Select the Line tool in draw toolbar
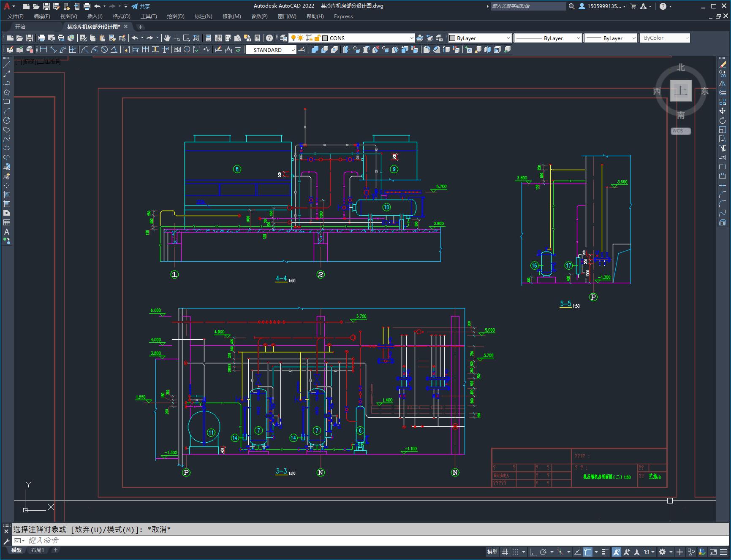Screen dimensions: 731x560 7,65
